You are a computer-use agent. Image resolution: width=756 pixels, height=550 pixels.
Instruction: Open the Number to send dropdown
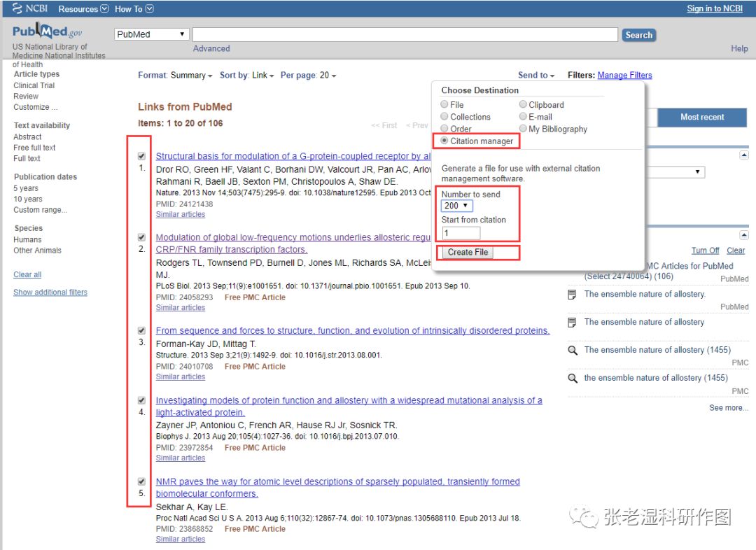pos(456,206)
